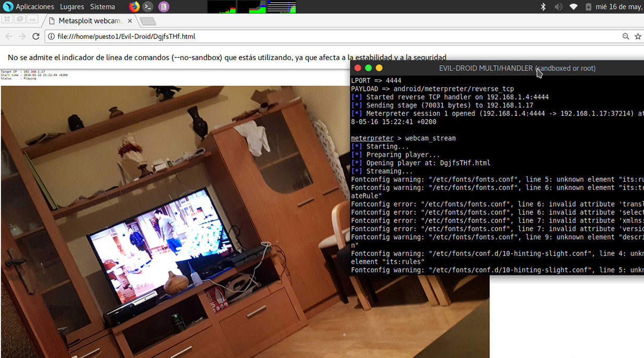
Task: Click the browser forward arrow
Action: tap(22, 37)
